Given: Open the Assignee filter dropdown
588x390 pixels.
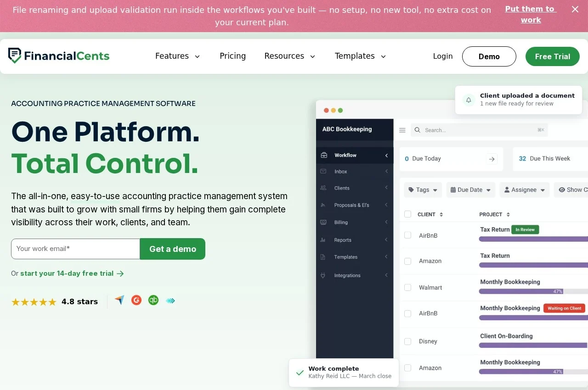Looking at the screenshot, I should point(524,189).
